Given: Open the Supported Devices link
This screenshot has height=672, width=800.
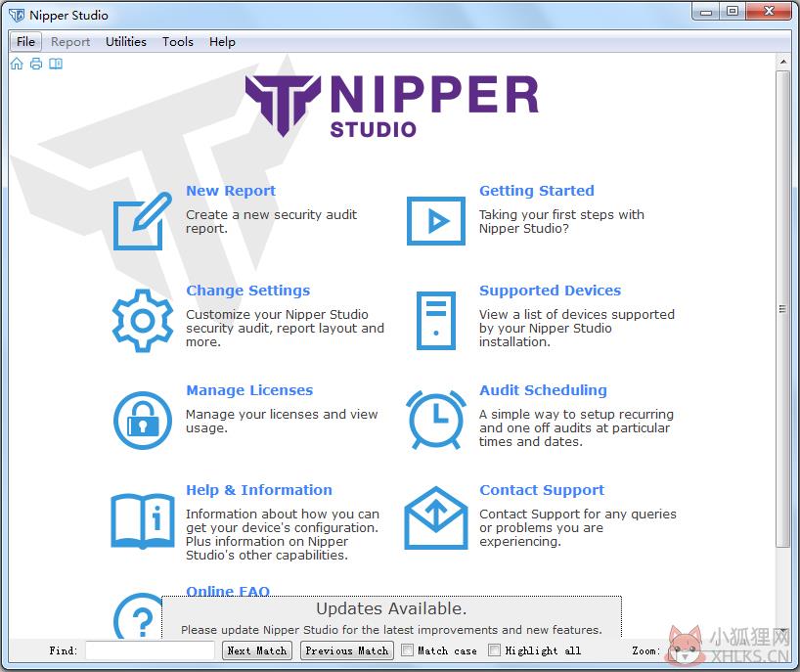Looking at the screenshot, I should tap(550, 291).
